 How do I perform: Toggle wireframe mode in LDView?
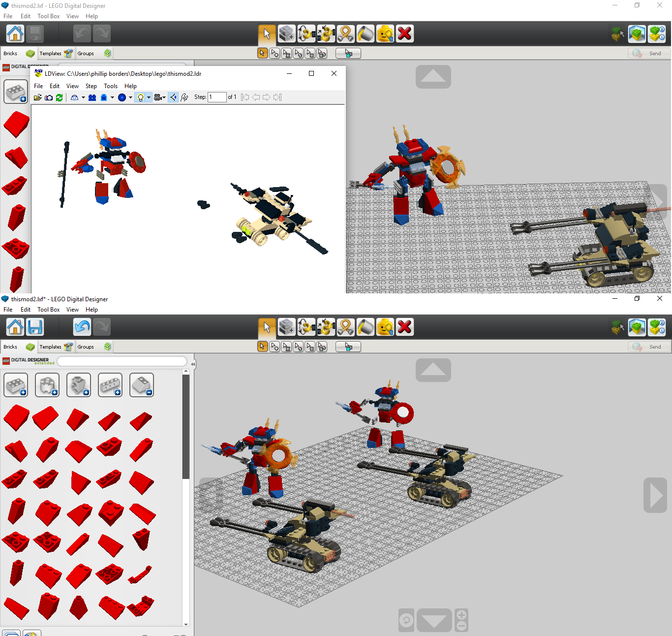75,97
